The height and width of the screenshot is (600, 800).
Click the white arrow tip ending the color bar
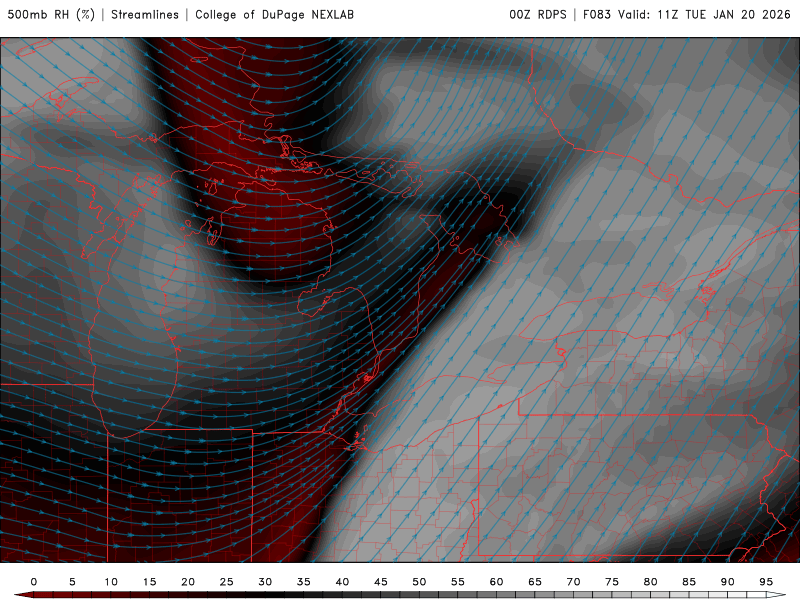click(777, 595)
